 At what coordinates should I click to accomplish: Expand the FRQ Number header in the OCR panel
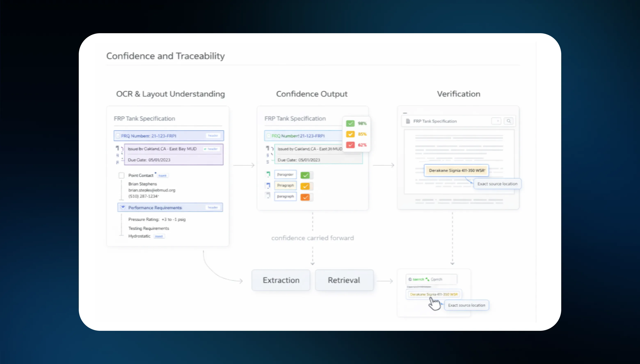tap(118, 136)
